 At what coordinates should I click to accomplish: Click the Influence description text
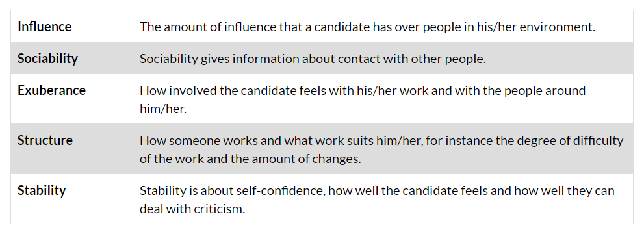coord(368,27)
